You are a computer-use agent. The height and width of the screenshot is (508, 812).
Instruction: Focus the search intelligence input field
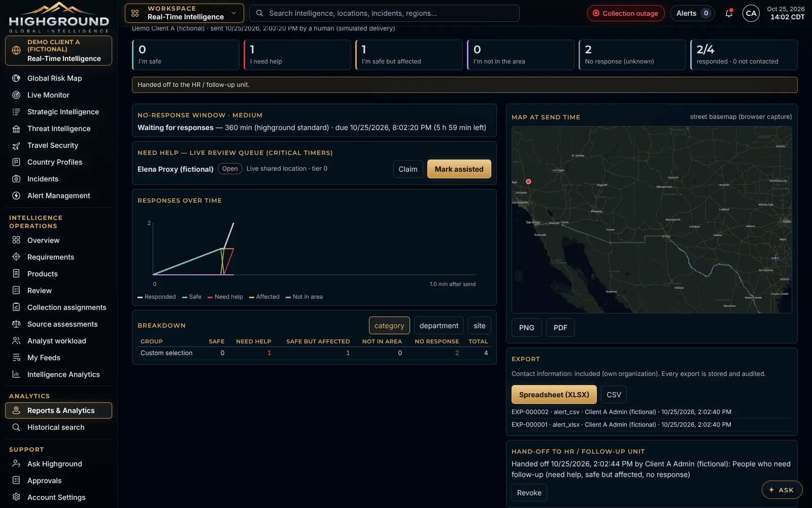tap(384, 13)
